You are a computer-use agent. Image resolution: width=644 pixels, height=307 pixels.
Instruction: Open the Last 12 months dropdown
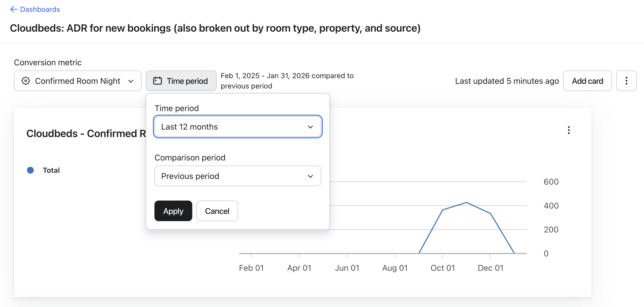pos(238,127)
